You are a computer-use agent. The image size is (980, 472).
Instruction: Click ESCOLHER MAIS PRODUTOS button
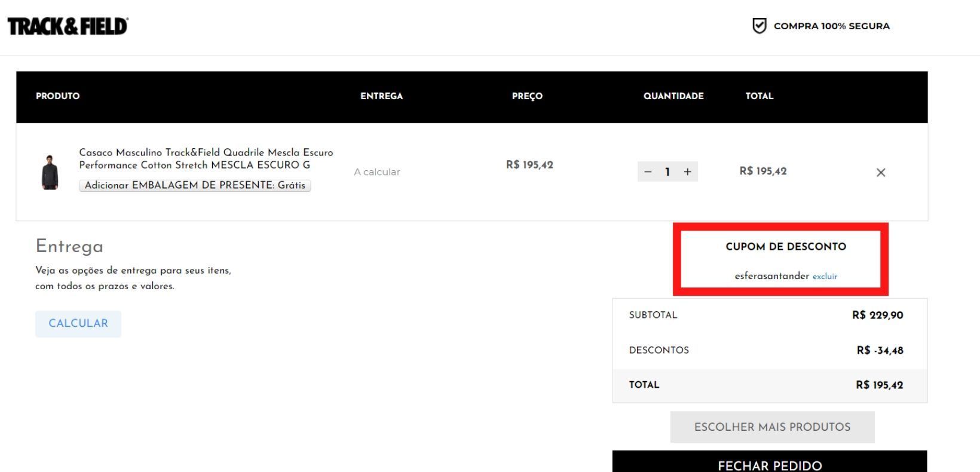click(x=772, y=427)
